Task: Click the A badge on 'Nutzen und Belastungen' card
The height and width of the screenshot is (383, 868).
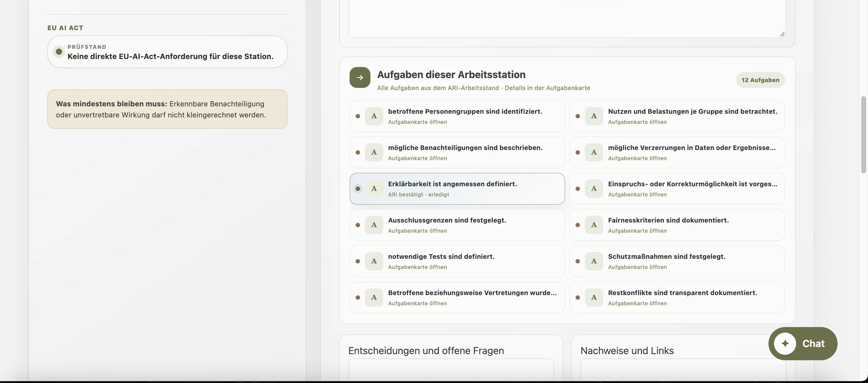Action: coord(594,116)
